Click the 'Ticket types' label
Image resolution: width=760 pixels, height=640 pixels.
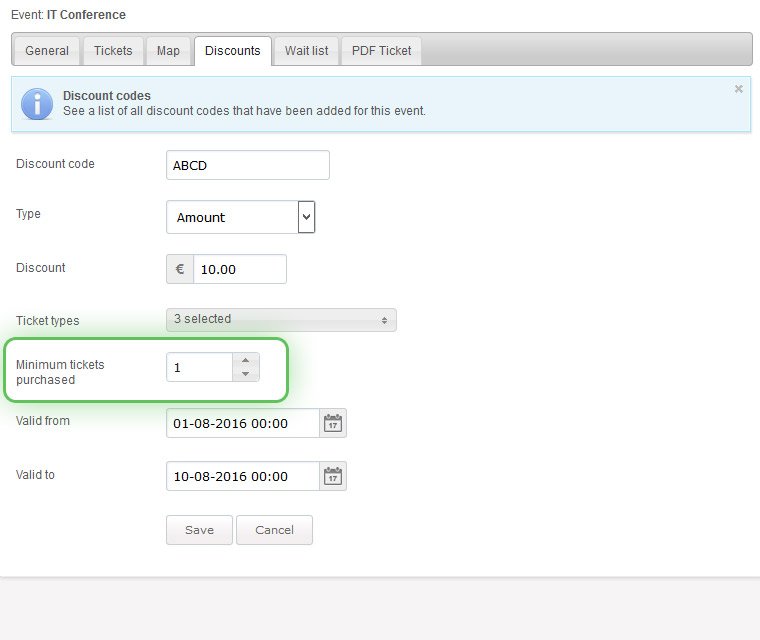coord(48,320)
